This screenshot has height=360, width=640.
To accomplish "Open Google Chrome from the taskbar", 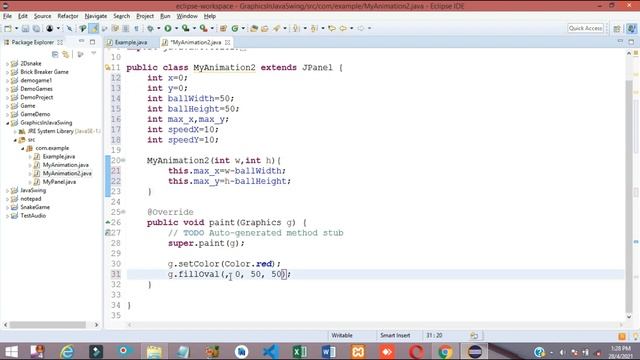I will point(445,351).
